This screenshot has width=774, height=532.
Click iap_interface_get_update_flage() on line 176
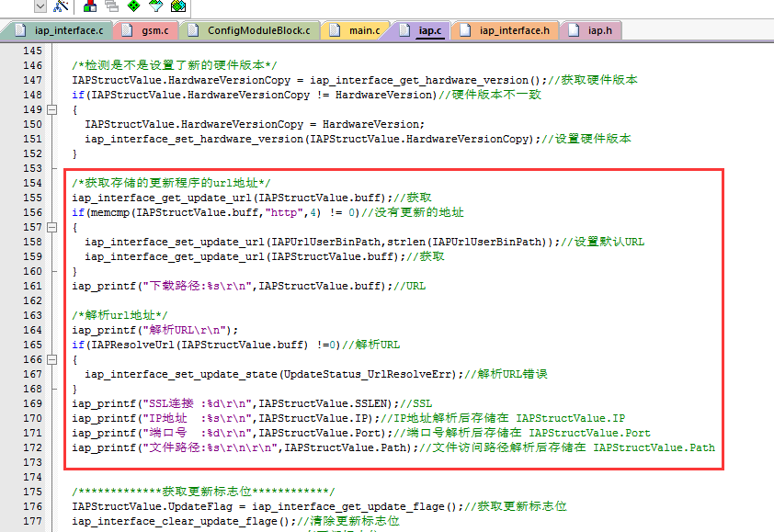[x=355, y=507]
